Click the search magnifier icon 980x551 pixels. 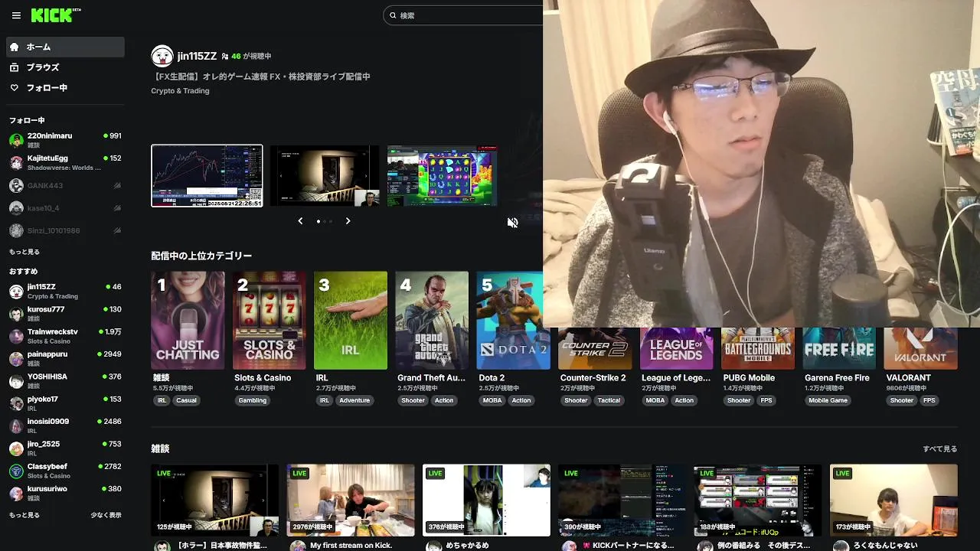click(393, 15)
